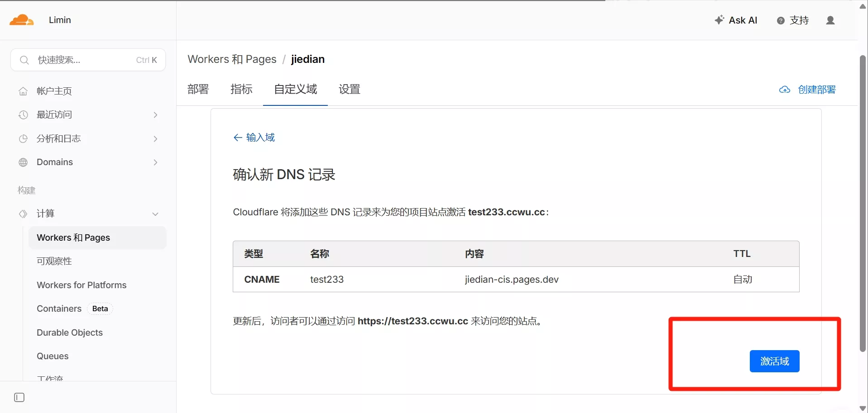Open Queues sidebar item

[53, 356]
